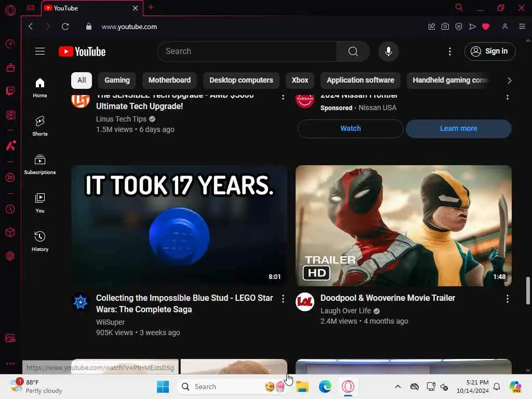Show hidden system tray icons
The height and width of the screenshot is (399, 532).
click(398, 387)
